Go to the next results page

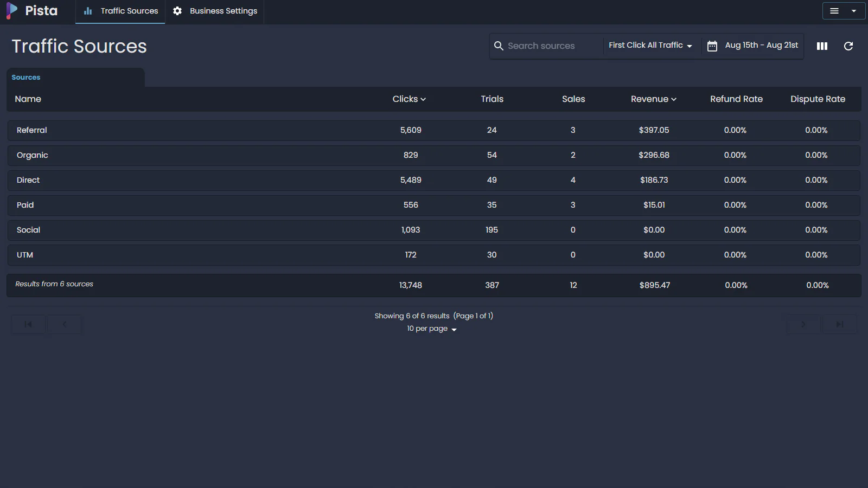tap(803, 324)
